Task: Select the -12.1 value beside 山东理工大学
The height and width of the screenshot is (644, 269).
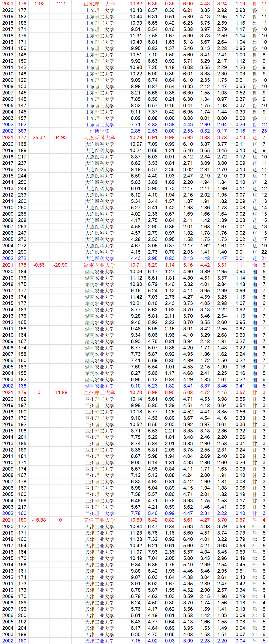Action: point(60,4)
